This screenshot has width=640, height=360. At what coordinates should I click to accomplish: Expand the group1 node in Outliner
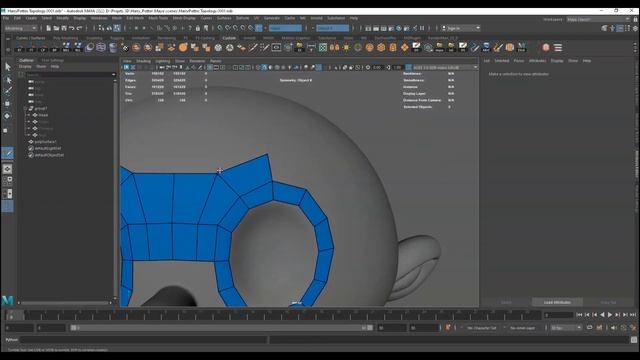click(x=26, y=109)
